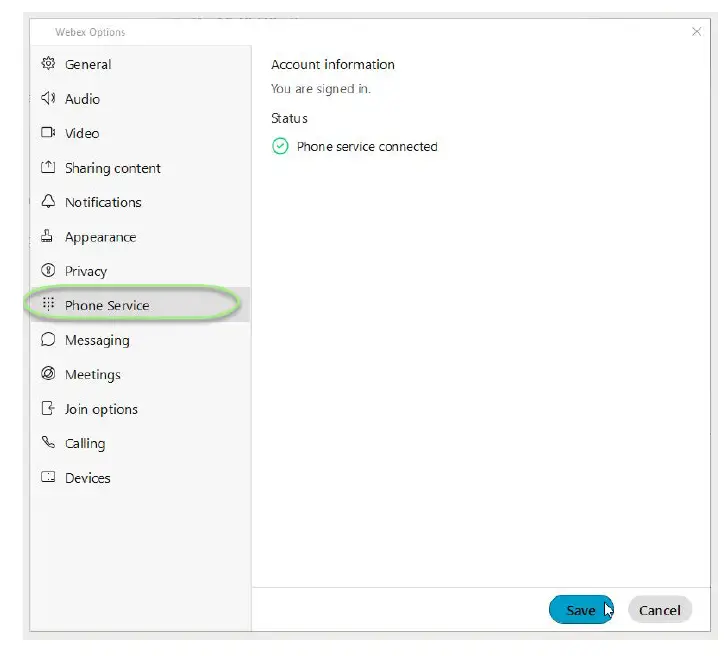Click the Privacy keyhole icon
The height and width of the screenshot is (656, 725).
coord(48,270)
